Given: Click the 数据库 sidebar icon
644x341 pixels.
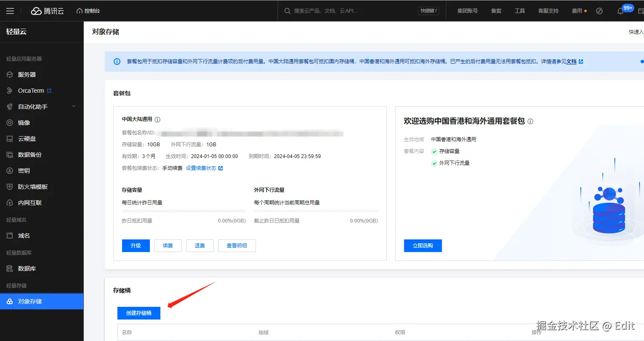Looking at the screenshot, I should click(10, 269).
